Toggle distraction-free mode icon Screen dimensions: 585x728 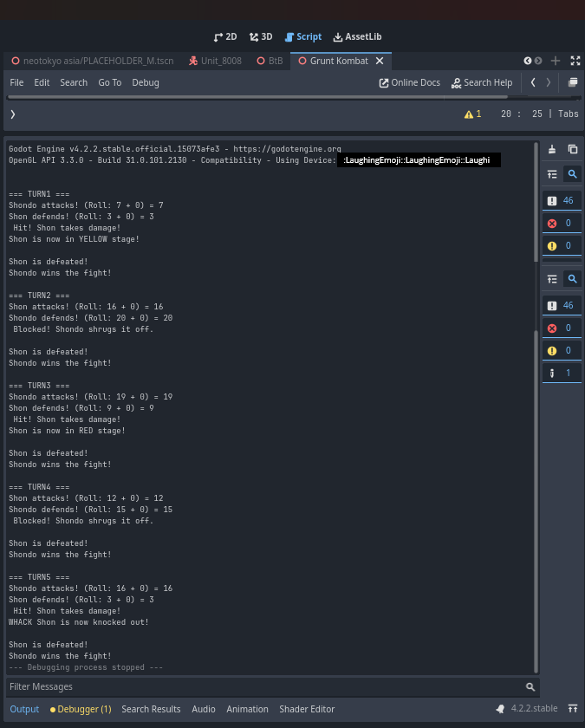(575, 61)
